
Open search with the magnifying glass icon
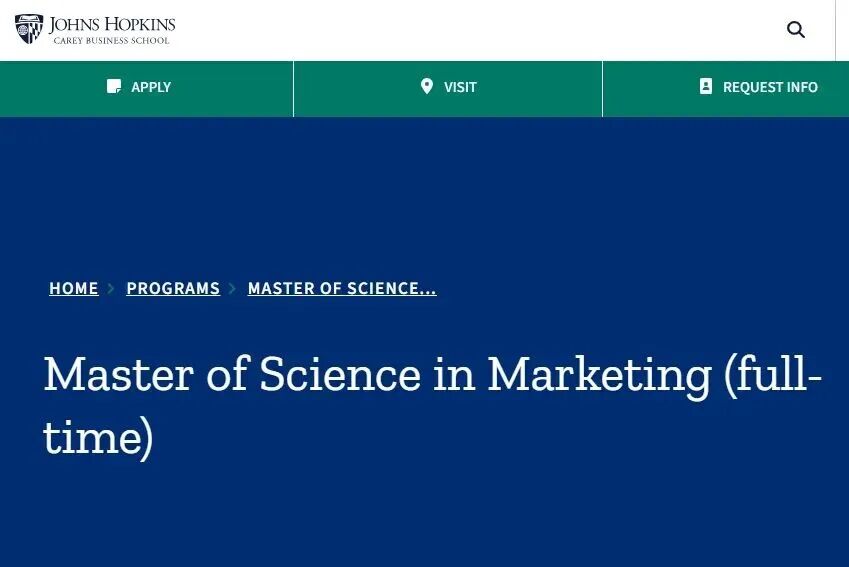796,30
